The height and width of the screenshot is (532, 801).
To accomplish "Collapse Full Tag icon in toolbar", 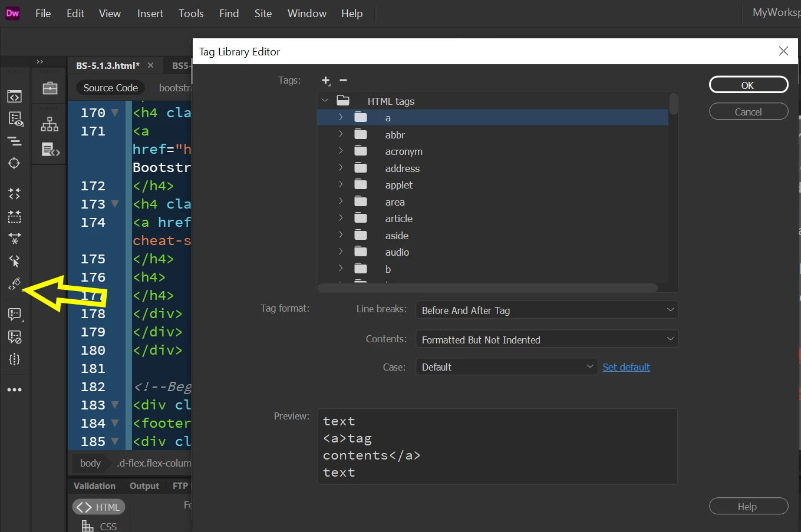I will tap(14, 194).
